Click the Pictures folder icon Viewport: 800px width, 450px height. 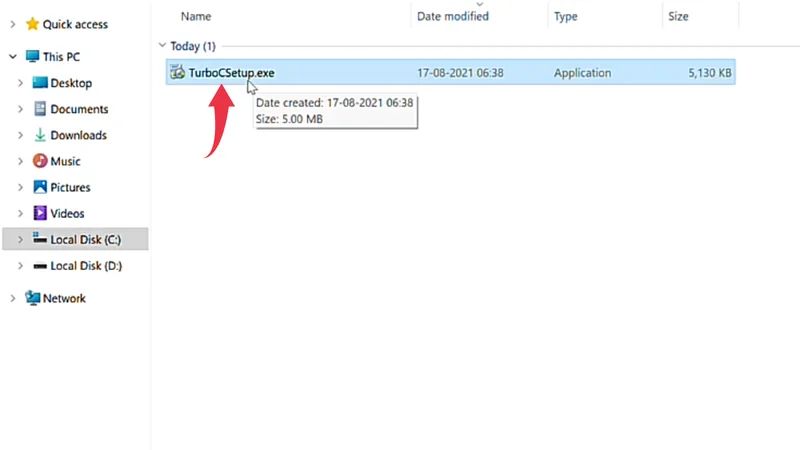[x=40, y=187]
